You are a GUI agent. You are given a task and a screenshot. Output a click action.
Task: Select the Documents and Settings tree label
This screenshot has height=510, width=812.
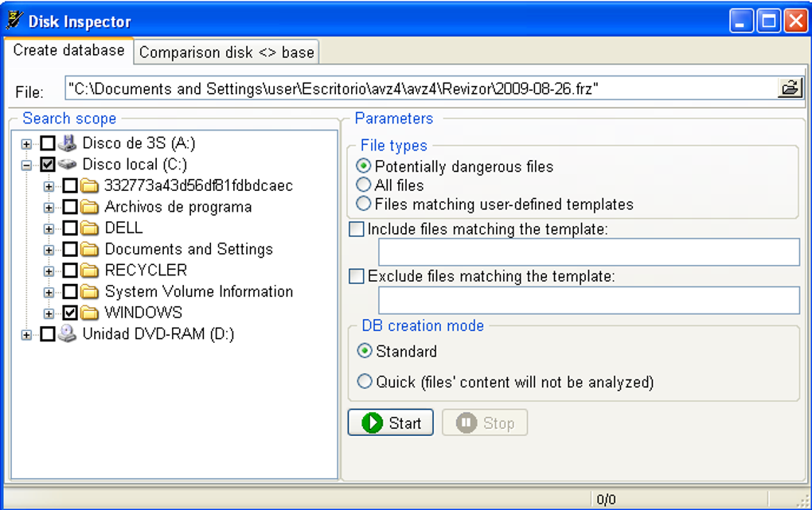click(x=189, y=249)
